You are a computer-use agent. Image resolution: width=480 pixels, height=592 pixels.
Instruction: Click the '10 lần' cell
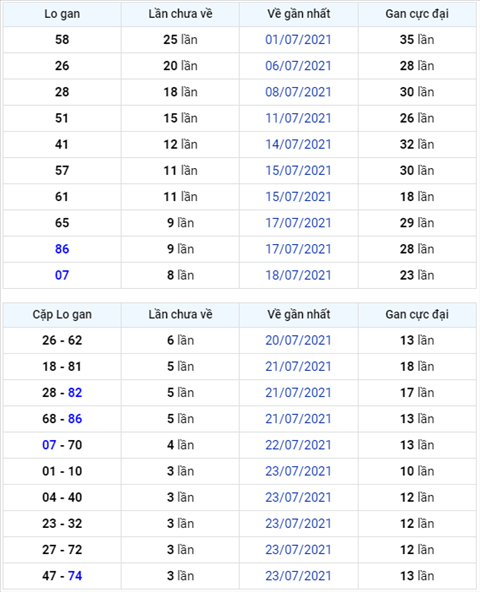pyautogui.click(x=417, y=471)
